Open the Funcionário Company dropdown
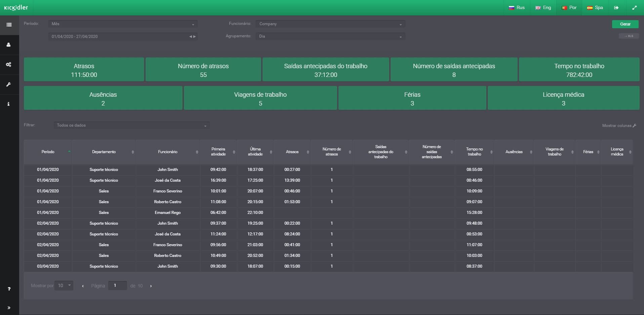644x315 pixels. [330, 24]
